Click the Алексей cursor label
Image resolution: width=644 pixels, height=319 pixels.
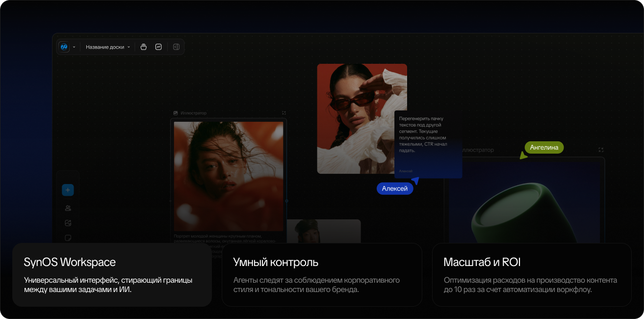click(x=395, y=188)
